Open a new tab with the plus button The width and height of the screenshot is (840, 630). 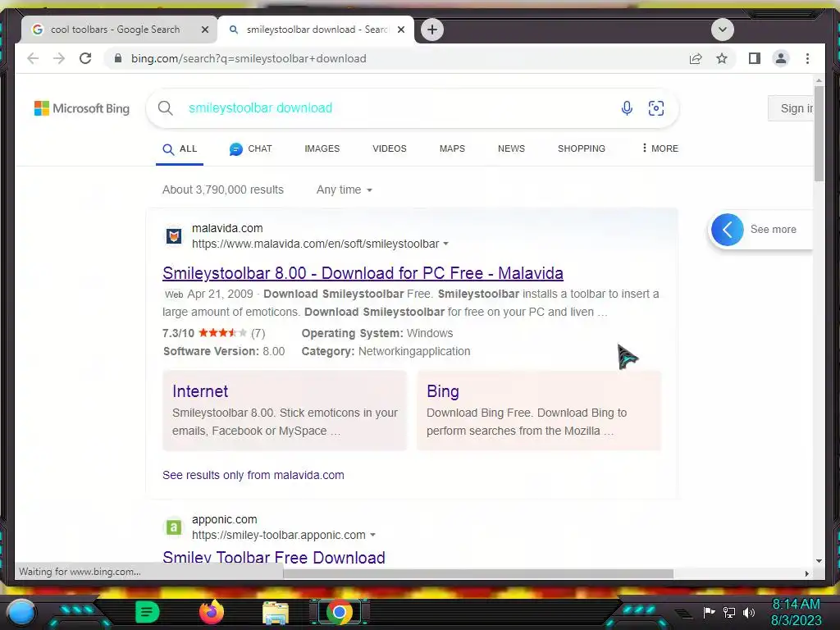(x=432, y=30)
